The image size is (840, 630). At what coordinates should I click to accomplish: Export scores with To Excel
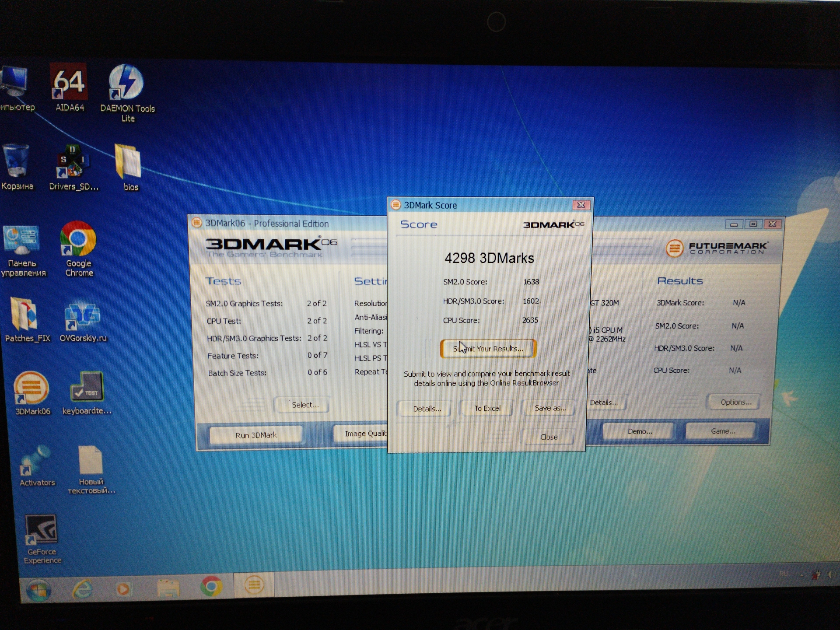click(x=487, y=408)
